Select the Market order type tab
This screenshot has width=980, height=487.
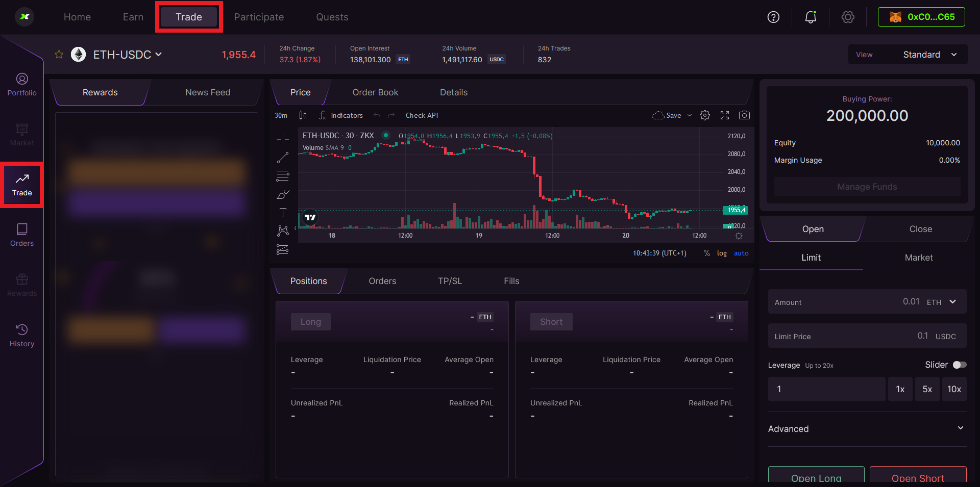pos(918,258)
